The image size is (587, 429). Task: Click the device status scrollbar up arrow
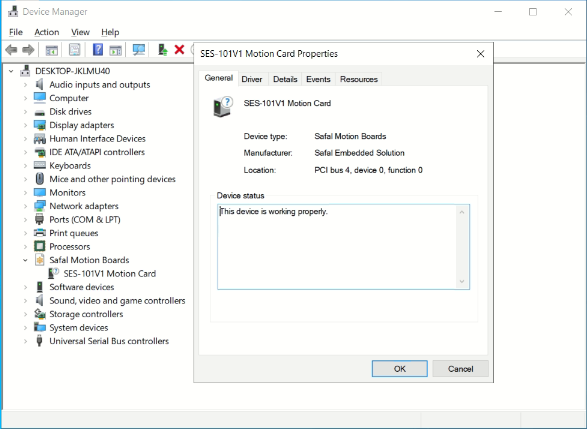(x=462, y=212)
